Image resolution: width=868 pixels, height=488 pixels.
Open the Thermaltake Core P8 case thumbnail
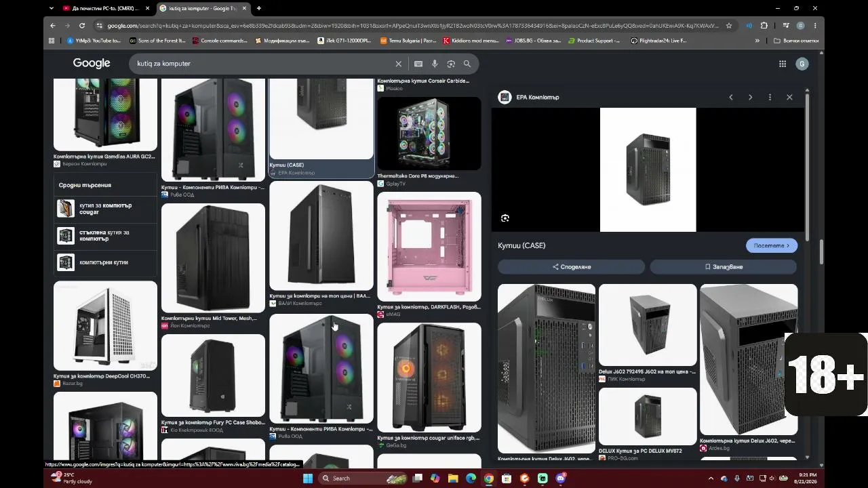coord(429,134)
